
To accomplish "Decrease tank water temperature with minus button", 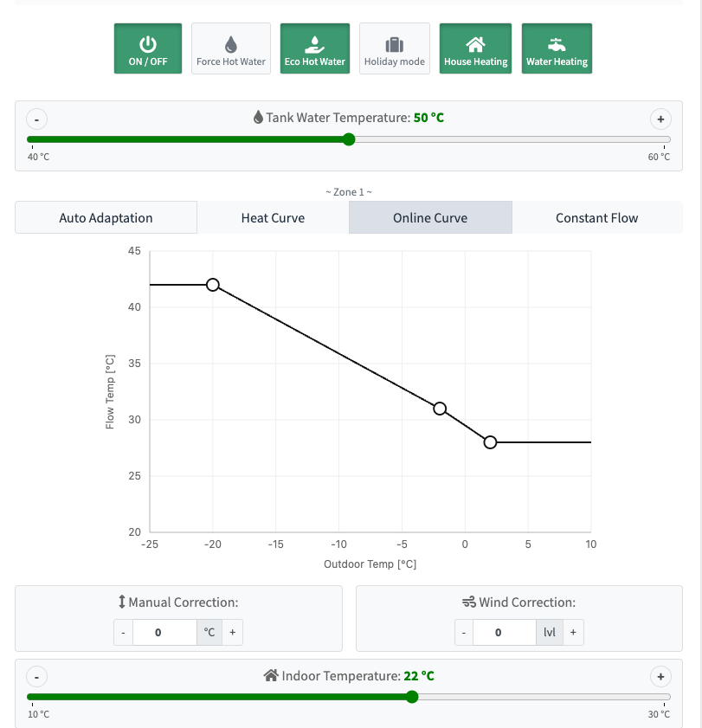I will [x=37, y=119].
